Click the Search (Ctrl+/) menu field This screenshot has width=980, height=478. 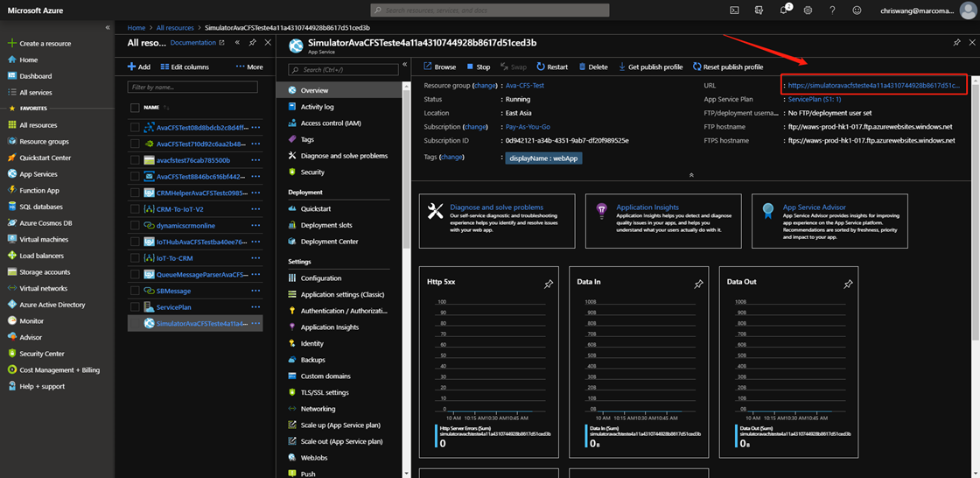tap(341, 69)
